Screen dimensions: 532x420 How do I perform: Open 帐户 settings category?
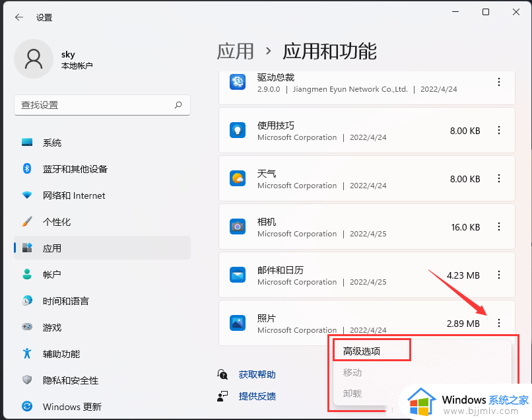click(x=102, y=274)
